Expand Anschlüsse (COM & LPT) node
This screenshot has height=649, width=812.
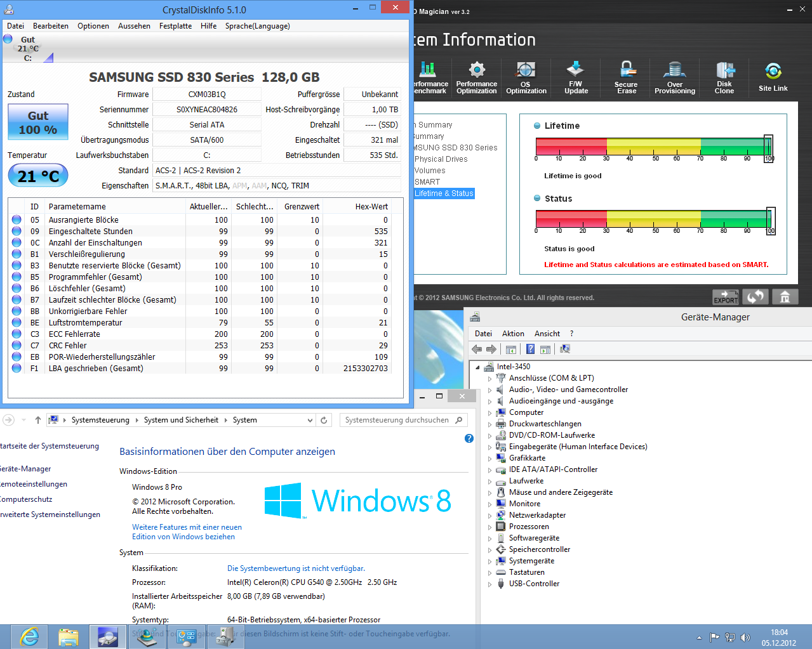coord(489,379)
